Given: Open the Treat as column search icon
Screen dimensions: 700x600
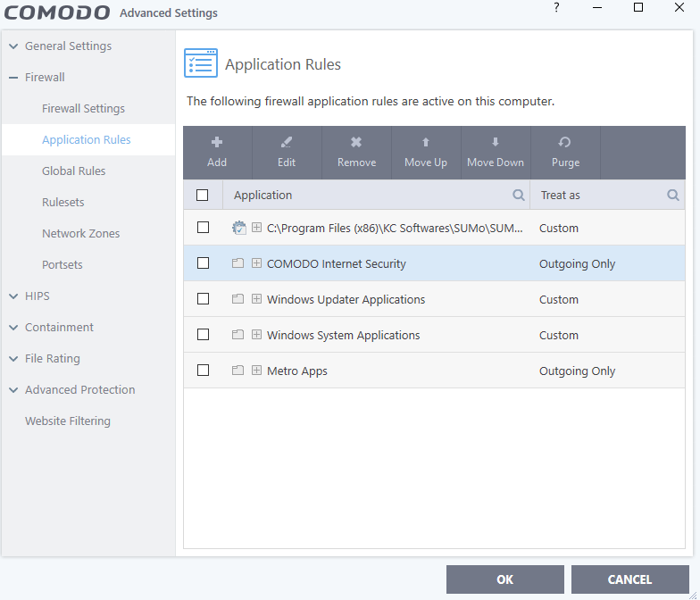Looking at the screenshot, I should (673, 195).
